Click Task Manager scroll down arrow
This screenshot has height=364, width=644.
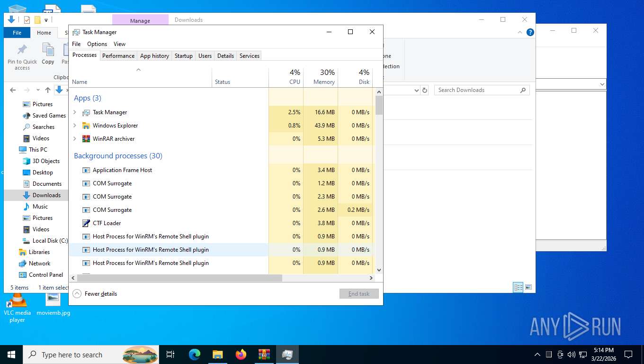click(x=379, y=270)
